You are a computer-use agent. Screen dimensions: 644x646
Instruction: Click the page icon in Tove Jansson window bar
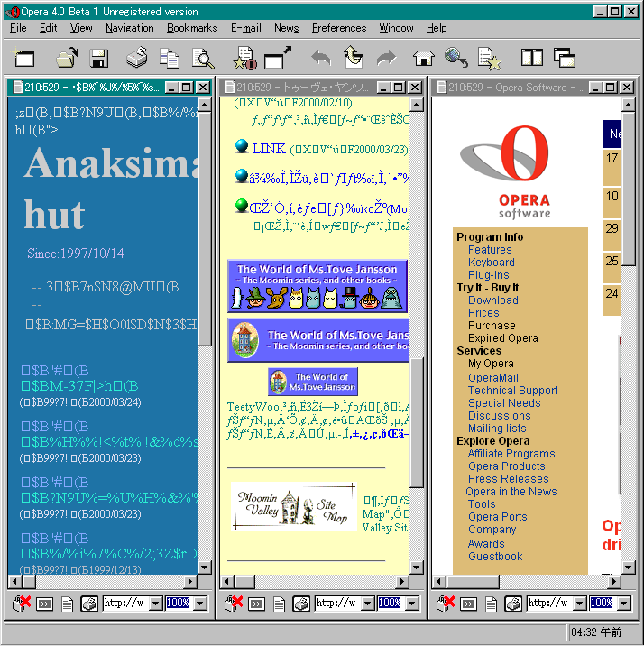coord(280,604)
